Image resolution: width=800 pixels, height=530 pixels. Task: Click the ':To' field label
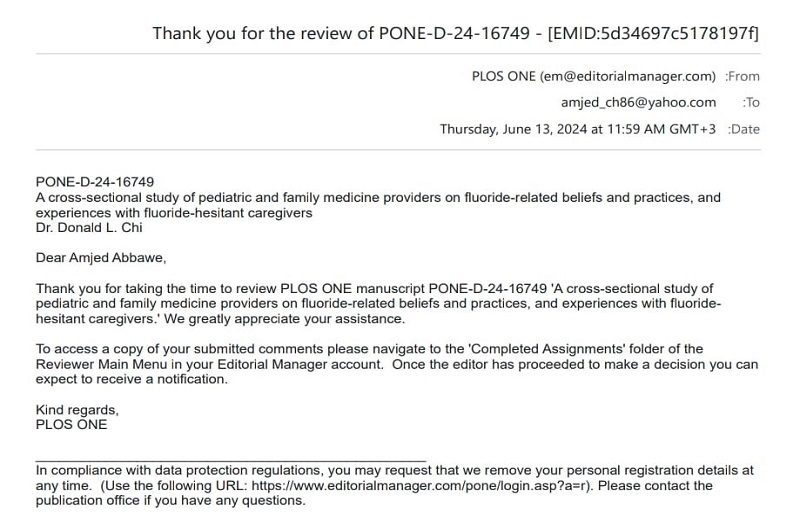[x=751, y=102]
